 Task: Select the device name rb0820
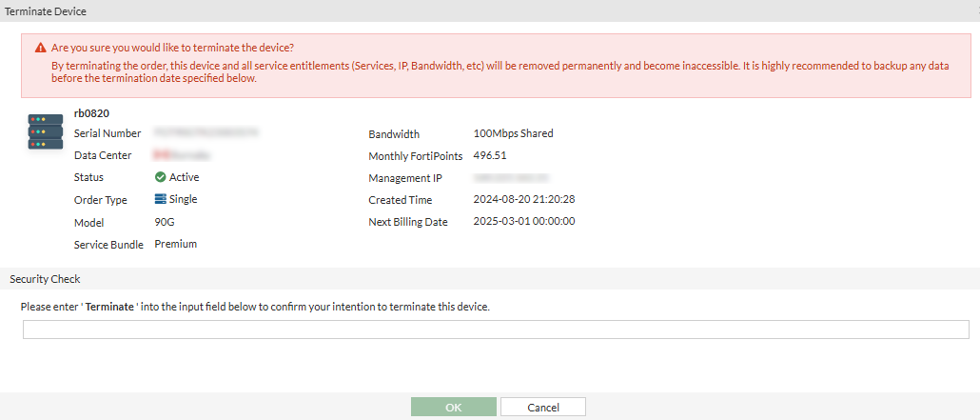(x=92, y=113)
